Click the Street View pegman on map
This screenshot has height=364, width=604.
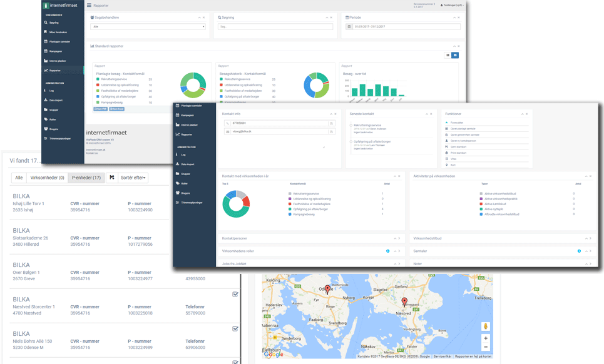[486, 326]
